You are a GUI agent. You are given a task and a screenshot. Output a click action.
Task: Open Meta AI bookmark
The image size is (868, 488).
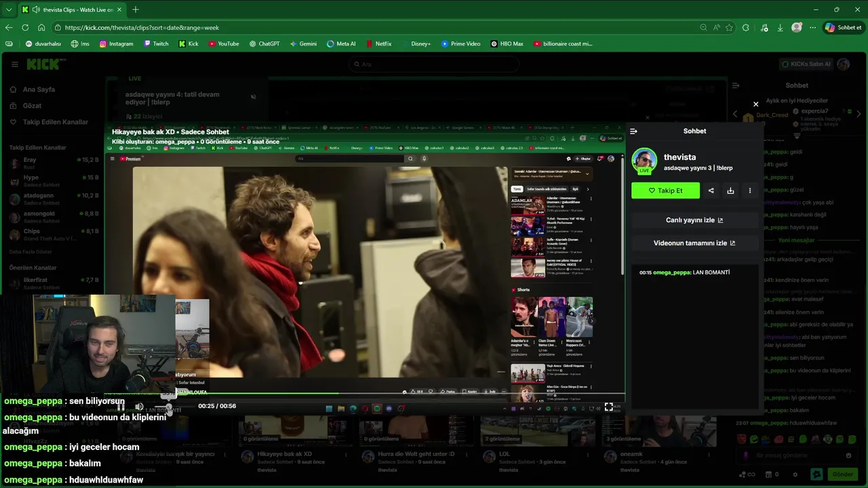tap(340, 44)
